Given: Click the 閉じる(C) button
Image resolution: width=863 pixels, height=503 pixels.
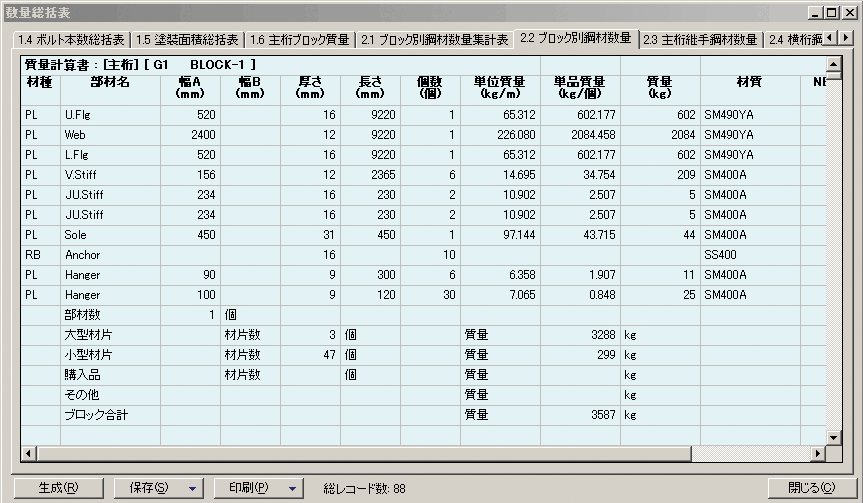Looking at the screenshot, I should point(811,488).
